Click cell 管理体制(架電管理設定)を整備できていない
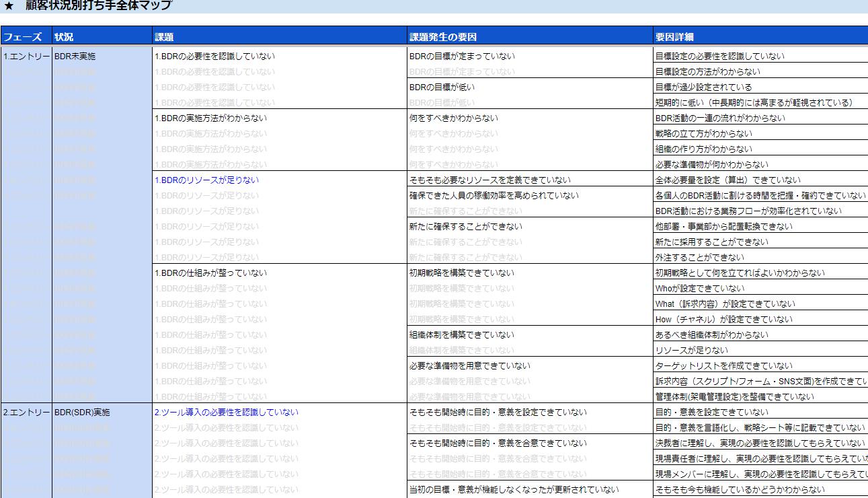Image resolution: width=868 pixels, height=498 pixels. [760, 397]
